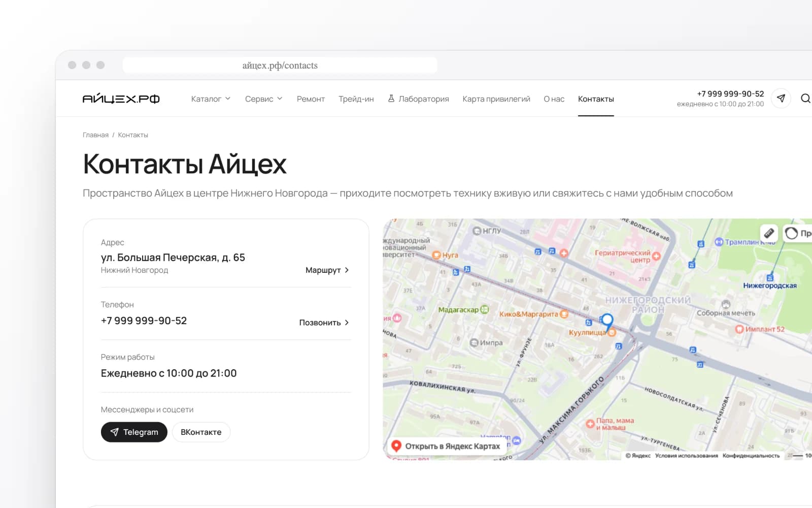This screenshot has height=508, width=812.
Task: Open the Трейд-ин menu item
Action: click(x=356, y=99)
